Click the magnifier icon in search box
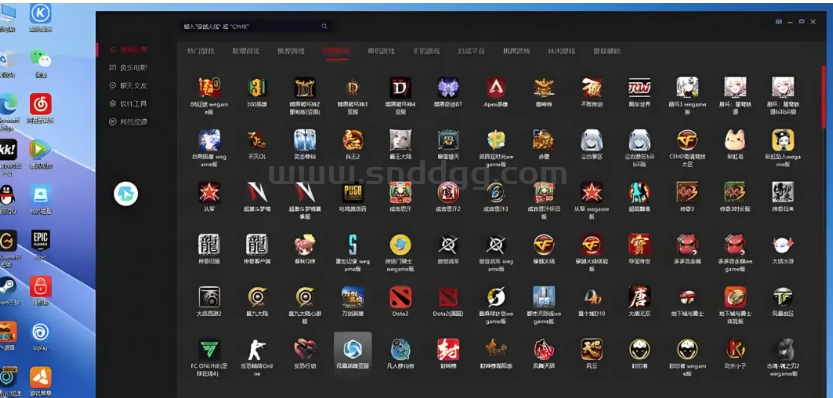Viewport: 833px width, 398px height. point(324,26)
